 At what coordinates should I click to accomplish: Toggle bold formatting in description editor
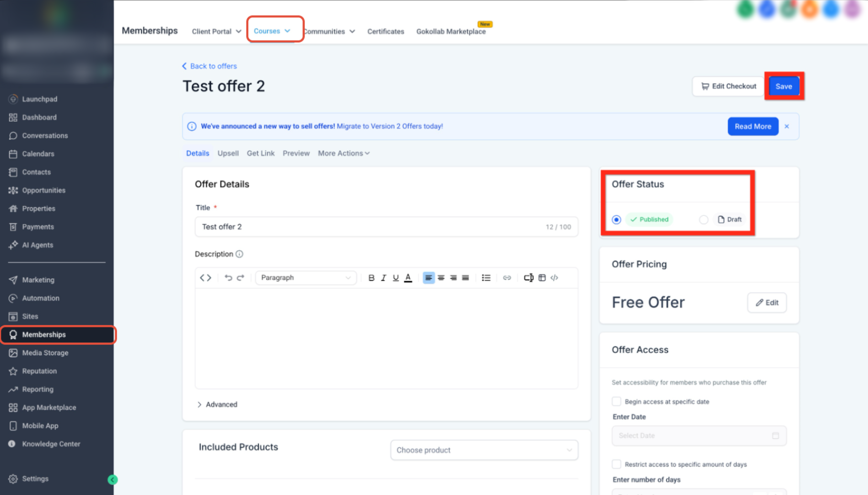point(371,278)
